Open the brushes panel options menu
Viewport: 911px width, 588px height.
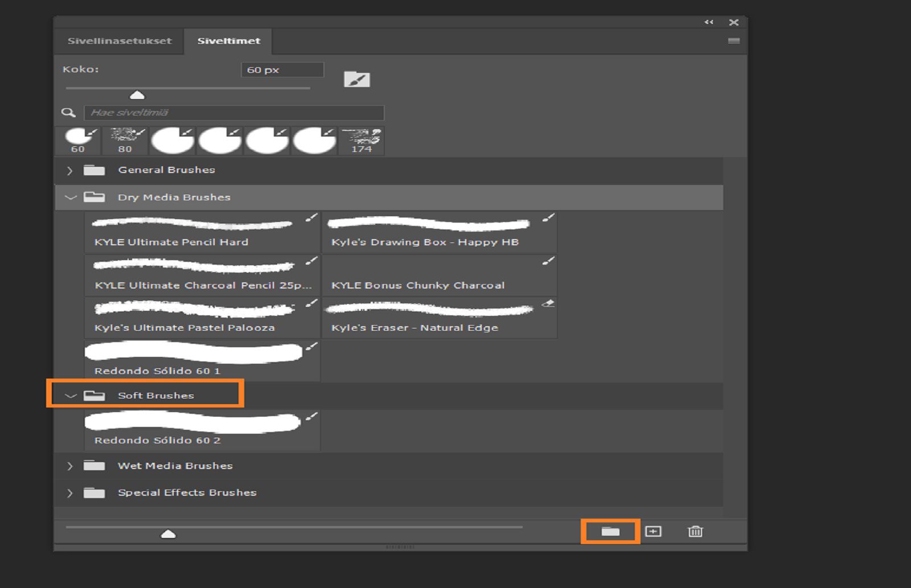pos(734,41)
